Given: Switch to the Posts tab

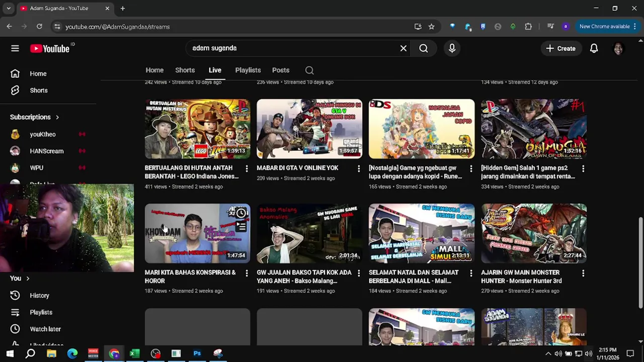Looking at the screenshot, I should tap(281, 70).
